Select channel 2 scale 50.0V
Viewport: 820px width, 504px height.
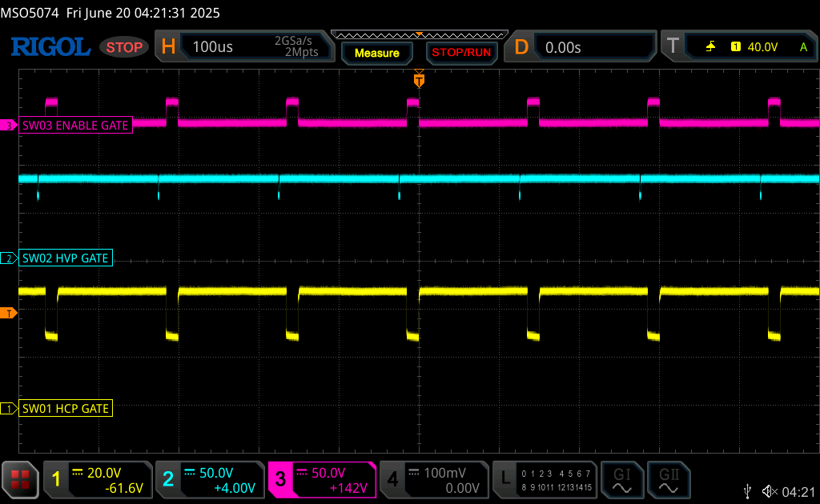click(216, 473)
